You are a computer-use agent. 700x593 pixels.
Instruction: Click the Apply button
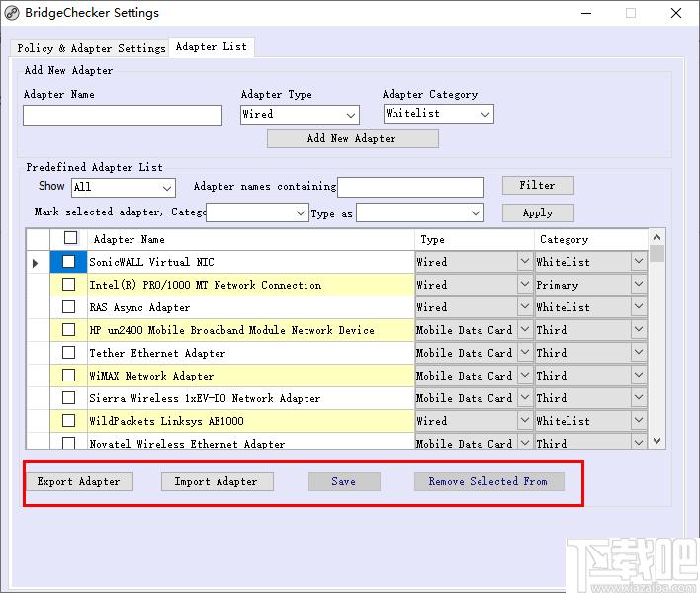[x=538, y=212]
